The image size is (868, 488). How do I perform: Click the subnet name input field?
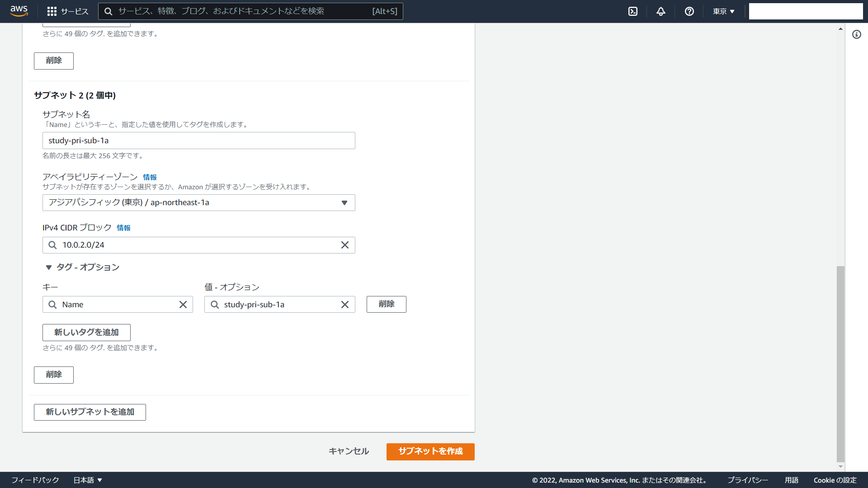(x=199, y=141)
